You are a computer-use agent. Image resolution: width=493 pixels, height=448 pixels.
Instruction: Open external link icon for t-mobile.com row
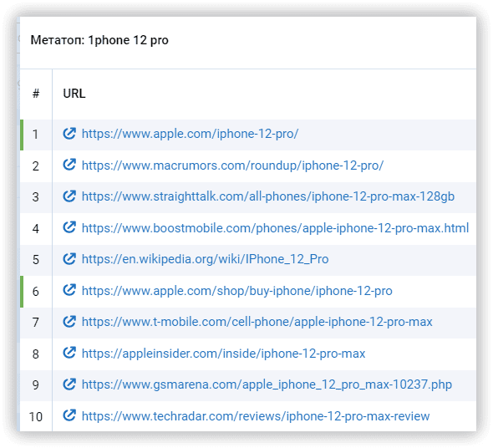coord(69,322)
